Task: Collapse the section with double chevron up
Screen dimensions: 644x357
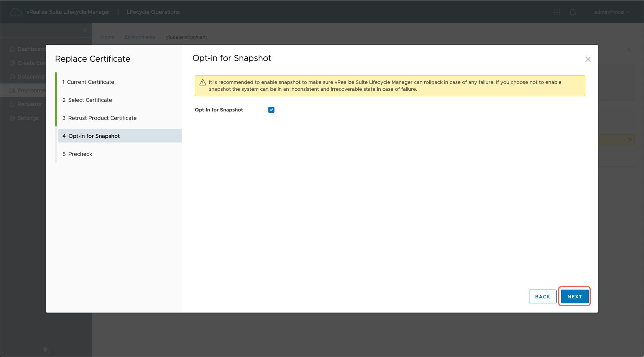Action: coord(629,50)
